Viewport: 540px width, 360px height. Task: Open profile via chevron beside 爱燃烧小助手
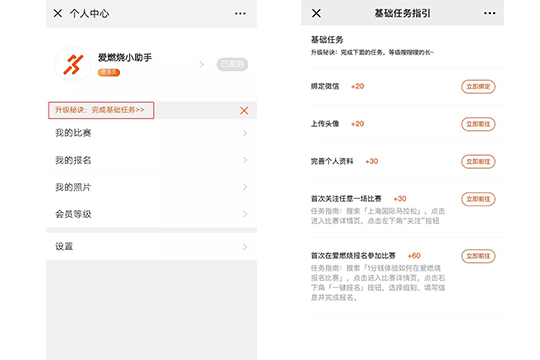click(202, 64)
